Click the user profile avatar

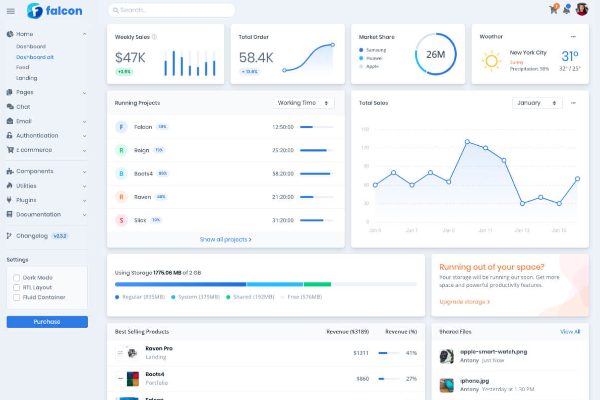pos(582,10)
